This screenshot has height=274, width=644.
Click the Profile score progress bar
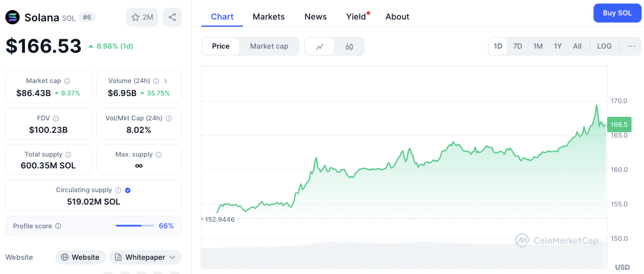[x=135, y=226]
